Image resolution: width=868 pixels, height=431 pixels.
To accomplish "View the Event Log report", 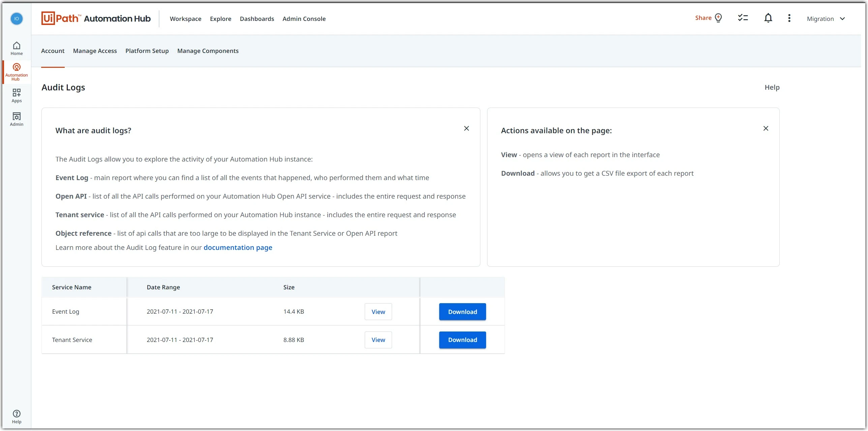I will tap(378, 312).
